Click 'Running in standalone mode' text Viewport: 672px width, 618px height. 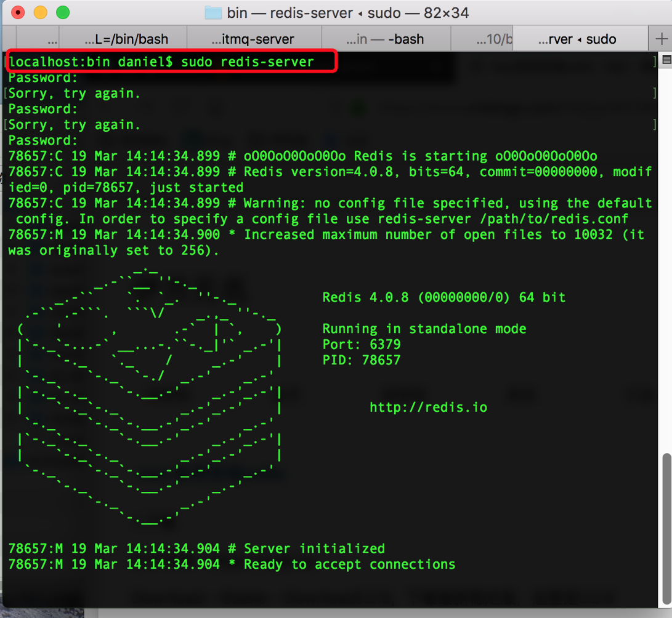click(424, 329)
